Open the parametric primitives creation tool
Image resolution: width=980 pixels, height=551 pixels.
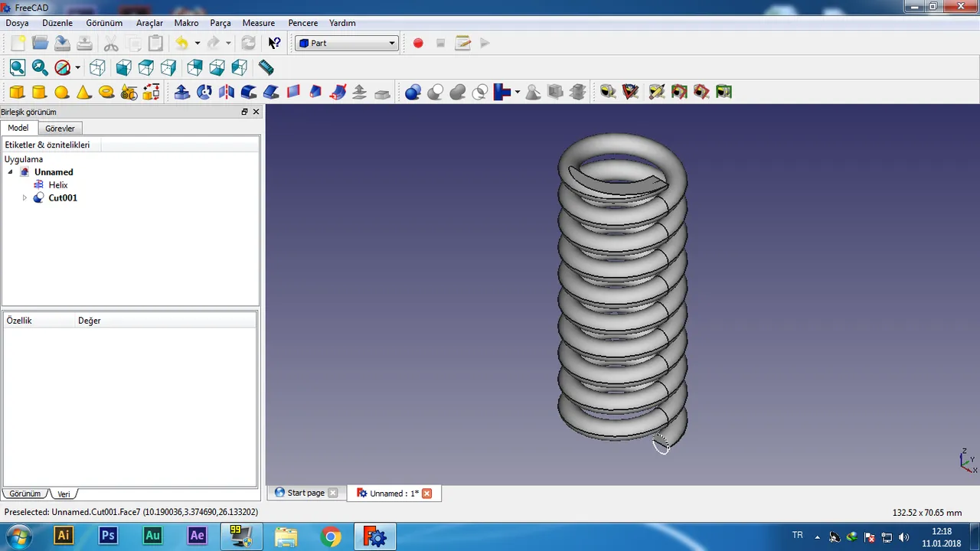129,93
